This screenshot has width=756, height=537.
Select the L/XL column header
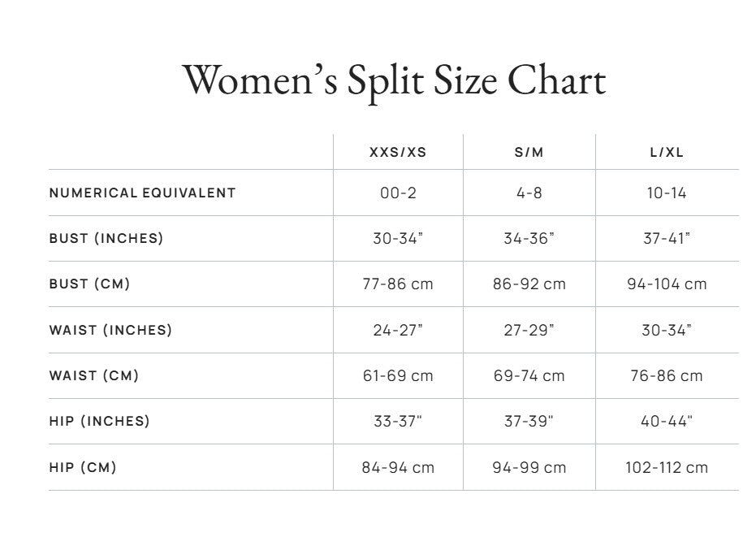click(667, 153)
